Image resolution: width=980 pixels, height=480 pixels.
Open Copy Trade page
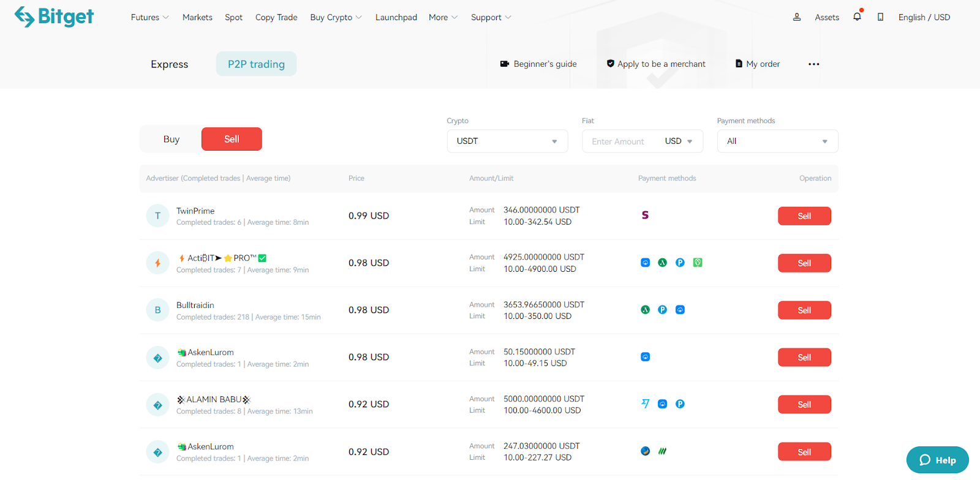(x=276, y=17)
